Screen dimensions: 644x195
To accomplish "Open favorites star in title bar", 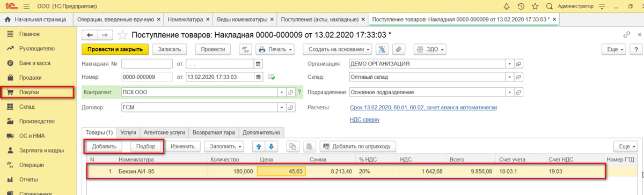I will [535, 6].
